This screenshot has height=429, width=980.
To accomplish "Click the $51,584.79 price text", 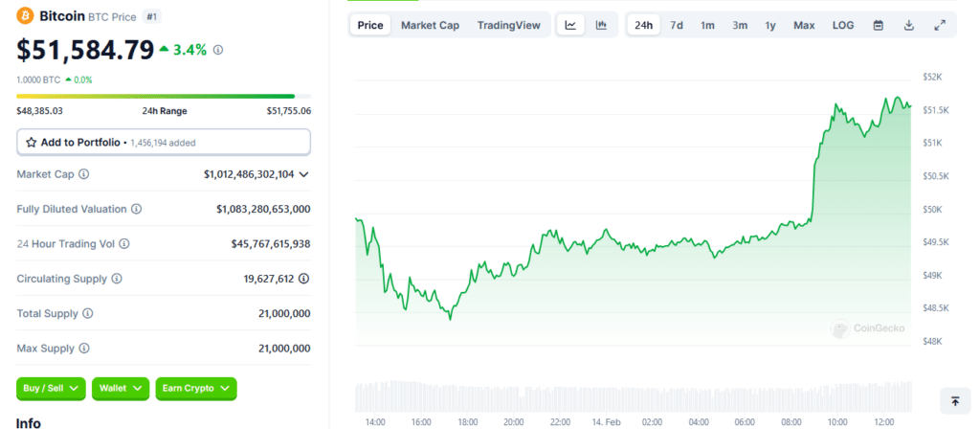I will point(85,50).
